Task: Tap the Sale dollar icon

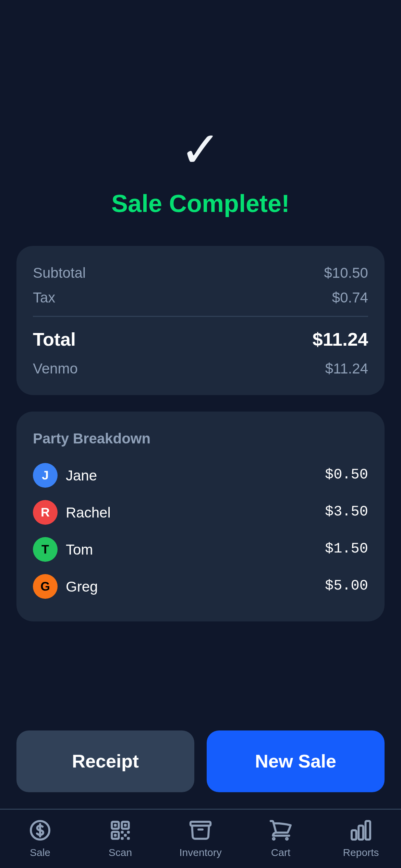Action: pos(40,830)
